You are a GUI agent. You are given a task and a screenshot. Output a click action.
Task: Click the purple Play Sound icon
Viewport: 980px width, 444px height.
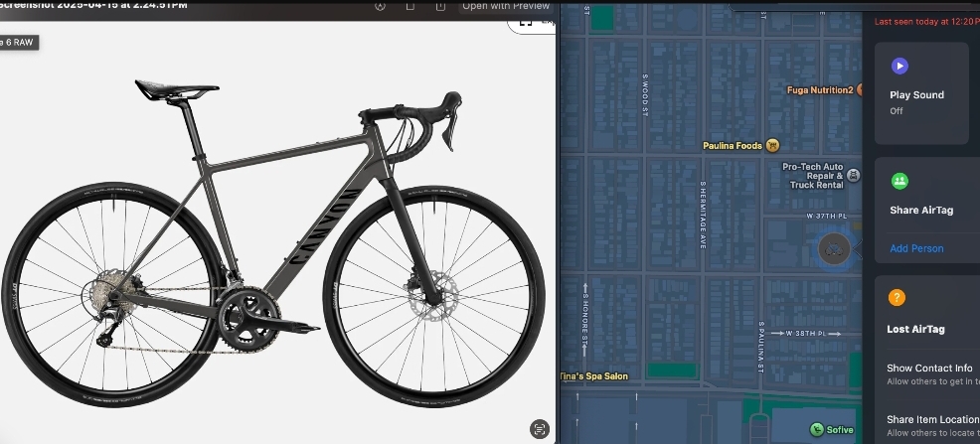click(x=899, y=66)
